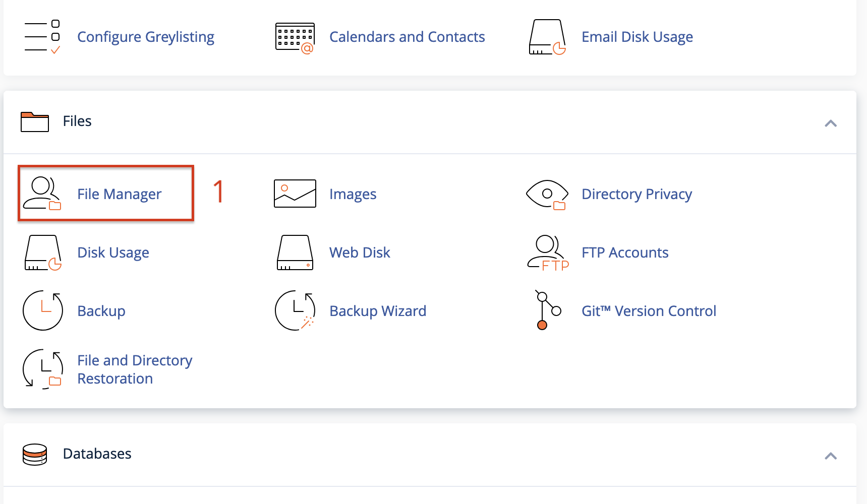Open File and Directory Restoration icon
Viewport: 867px width, 504px height.
[43, 369]
